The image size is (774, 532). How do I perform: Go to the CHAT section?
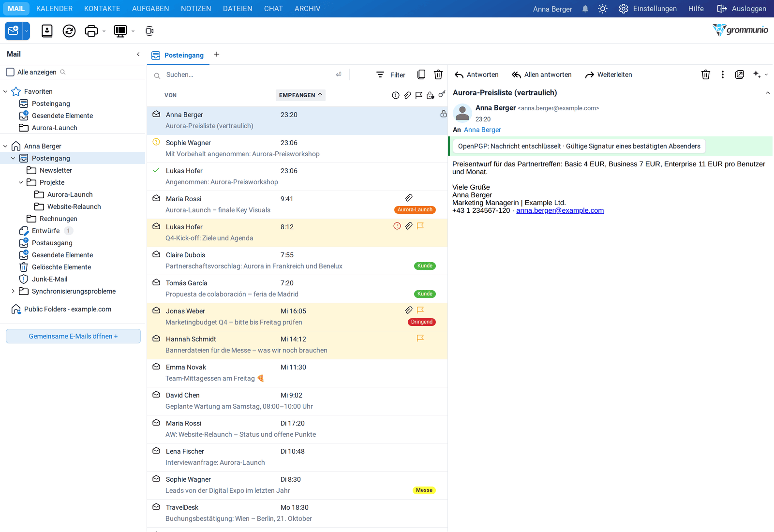(x=273, y=9)
